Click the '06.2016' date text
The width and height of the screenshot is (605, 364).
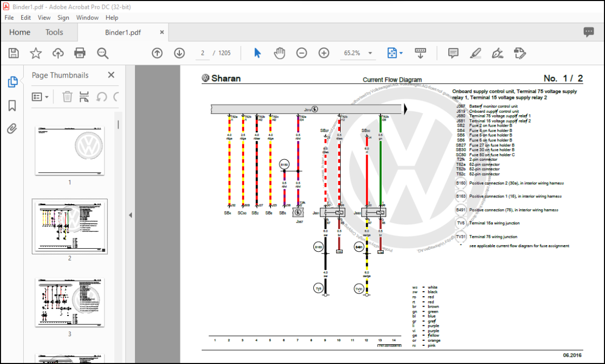[572, 355]
